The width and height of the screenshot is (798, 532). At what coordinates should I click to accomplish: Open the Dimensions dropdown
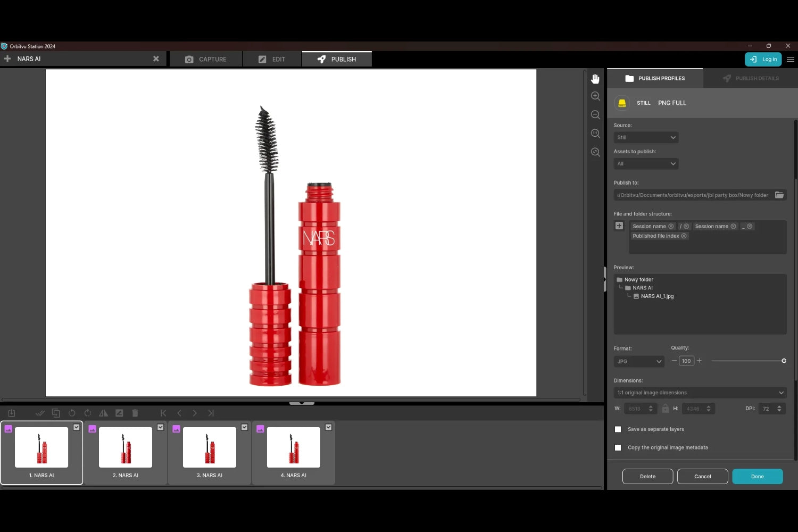pos(700,393)
